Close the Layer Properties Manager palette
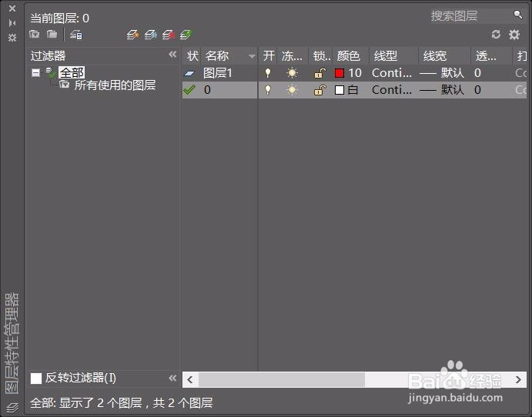This screenshot has height=417, width=532. click(x=12, y=8)
